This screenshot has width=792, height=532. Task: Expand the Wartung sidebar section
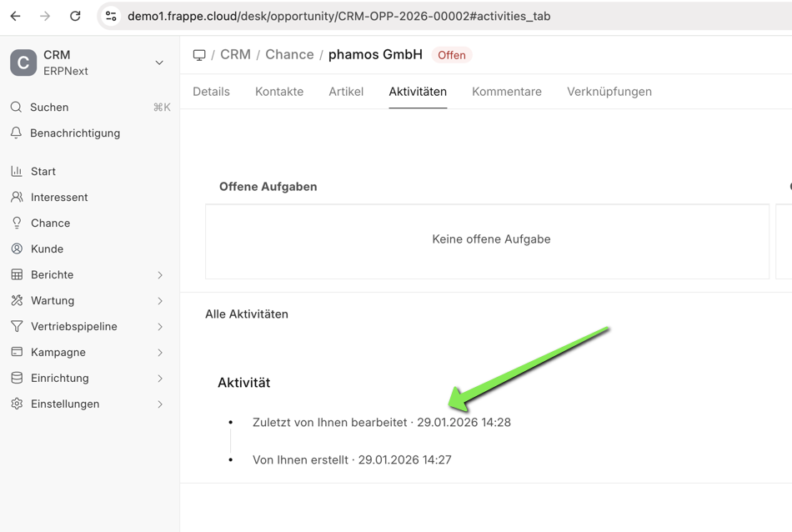point(160,301)
